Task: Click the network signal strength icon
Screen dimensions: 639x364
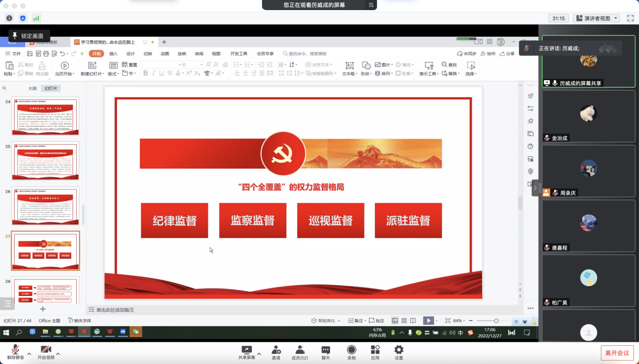Action: (36, 18)
